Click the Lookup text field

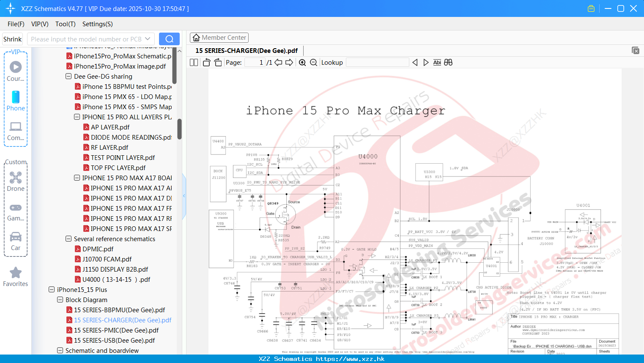click(x=377, y=62)
